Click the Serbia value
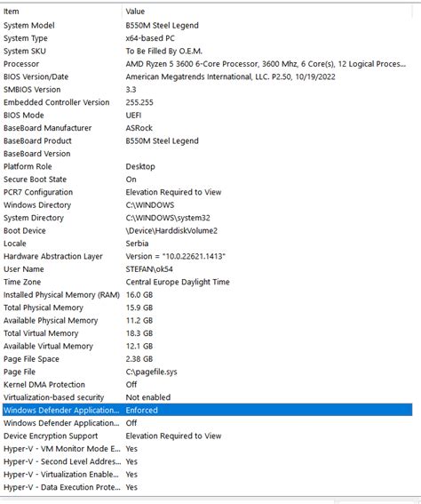 point(137,244)
